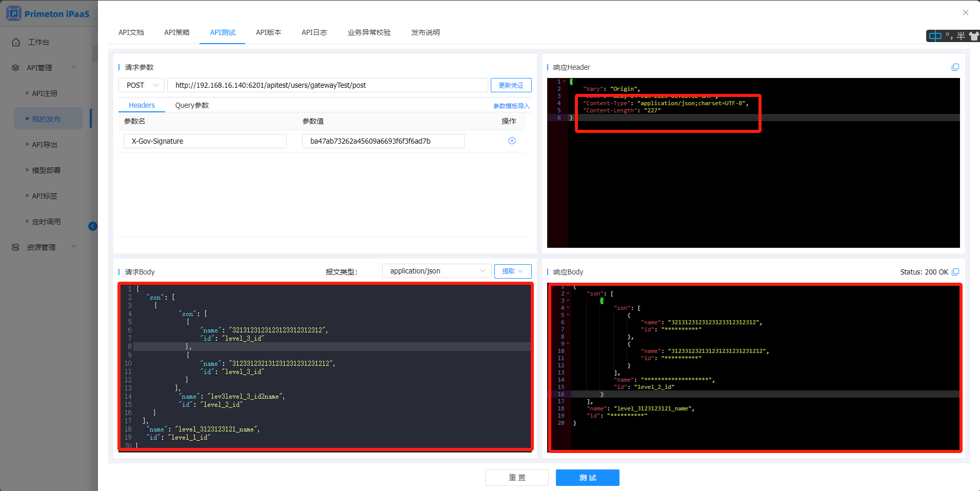Click the 工作台 home icon
The width and height of the screenshot is (980, 491).
click(16, 42)
